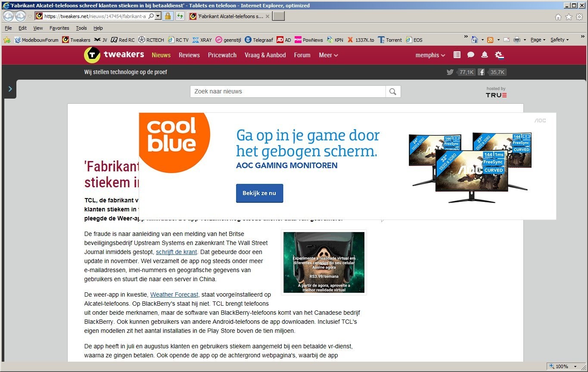
Task: Open the Torrent bookmark
Action: (x=390, y=40)
